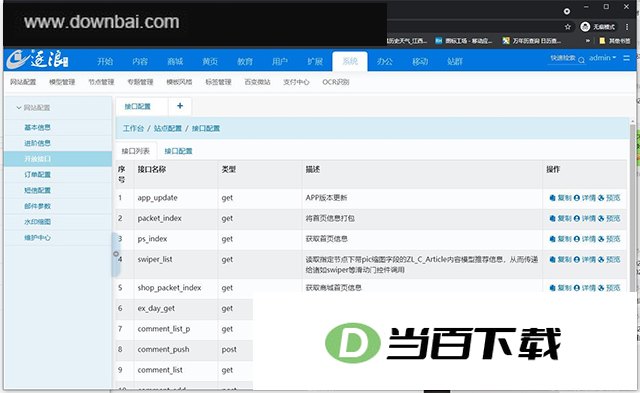This screenshot has width=640, height=393.
Task: Collapse the 网站配置 sidebar group
Action: [33, 108]
